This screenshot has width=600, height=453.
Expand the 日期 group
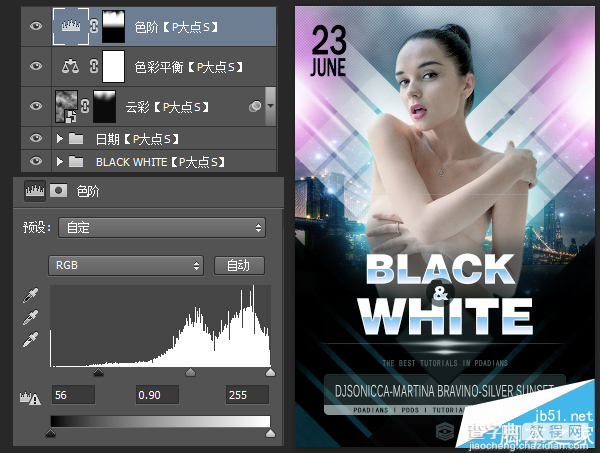pyautogui.click(x=60, y=139)
